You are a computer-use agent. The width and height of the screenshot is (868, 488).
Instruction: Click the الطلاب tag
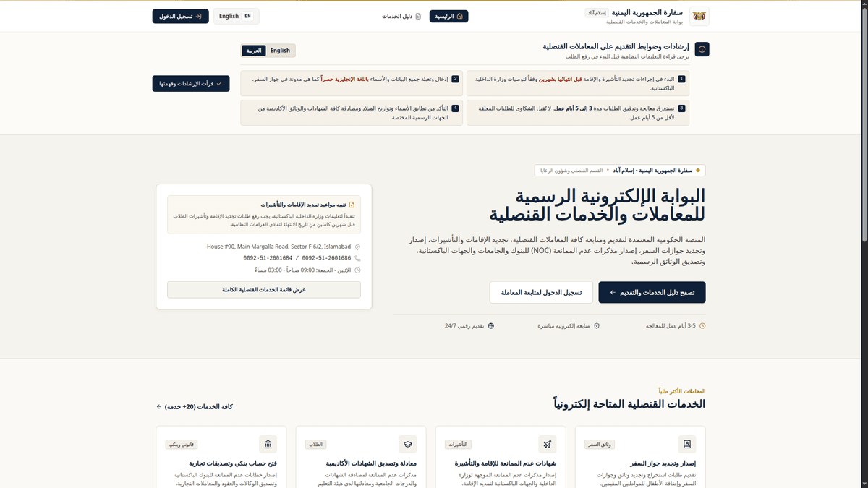tap(315, 444)
